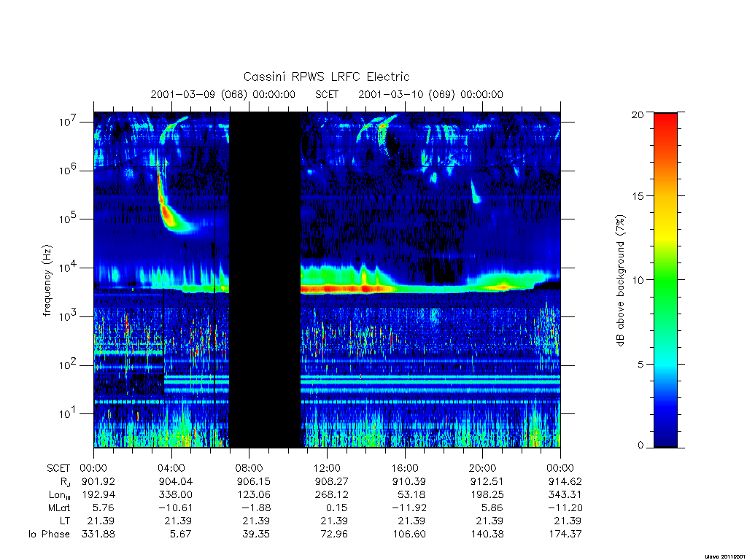The height and width of the screenshot is (560, 747).
Task: Click the SCET row label below the plot
Action: [x=58, y=468]
